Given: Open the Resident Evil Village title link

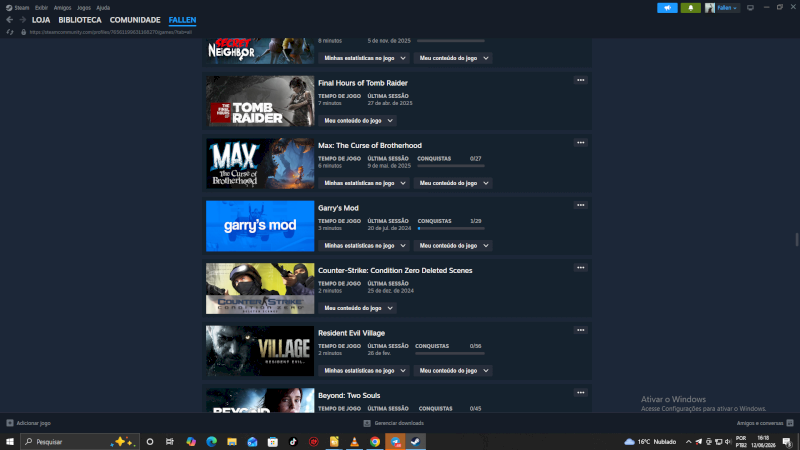Looking at the screenshot, I should (x=352, y=333).
